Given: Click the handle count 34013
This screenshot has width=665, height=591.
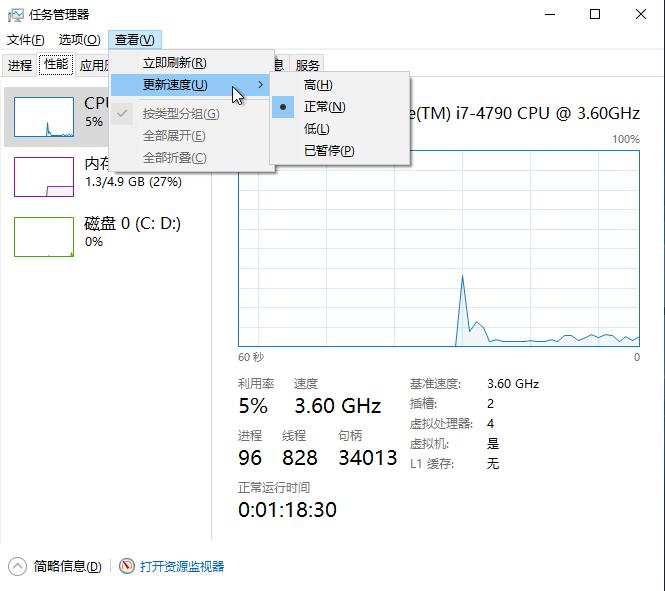Looking at the screenshot, I should [368, 458].
